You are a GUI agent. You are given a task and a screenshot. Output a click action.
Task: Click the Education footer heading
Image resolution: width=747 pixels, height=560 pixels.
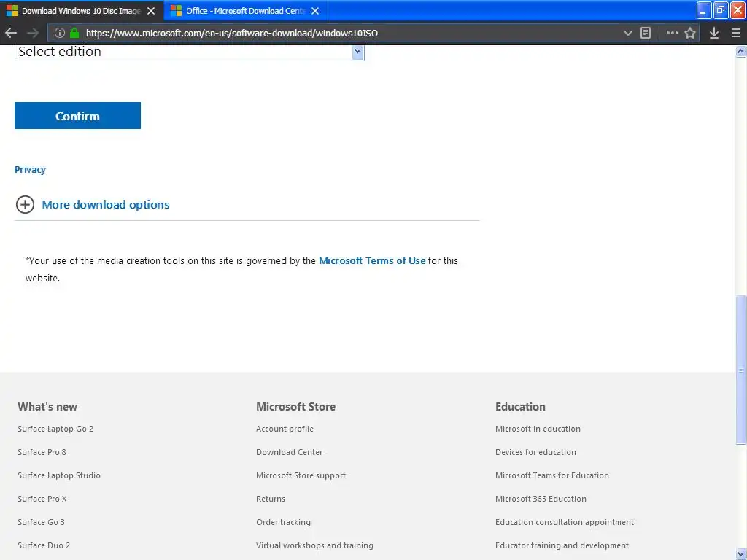(x=520, y=407)
